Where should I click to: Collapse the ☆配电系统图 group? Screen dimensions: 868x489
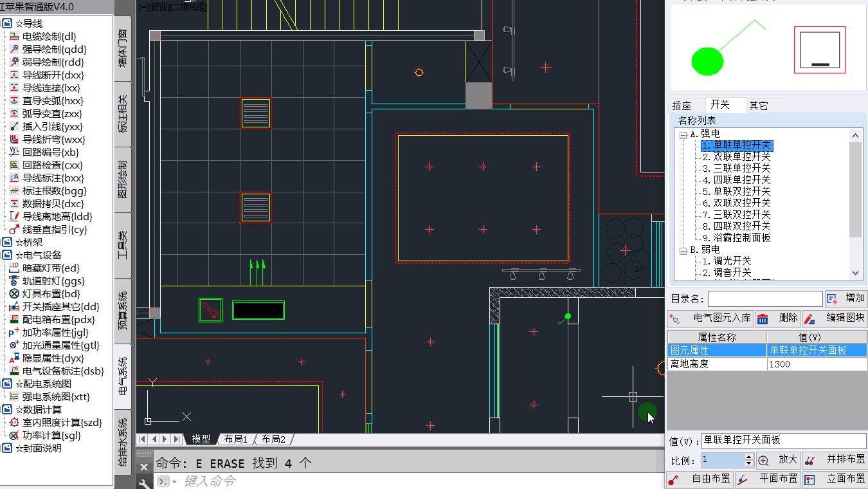coord(7,384)
